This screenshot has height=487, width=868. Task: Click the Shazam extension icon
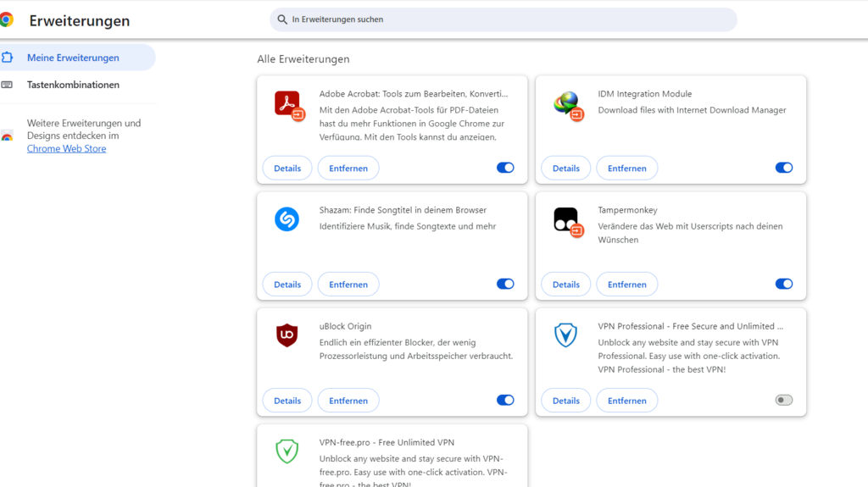pos(287,219)
